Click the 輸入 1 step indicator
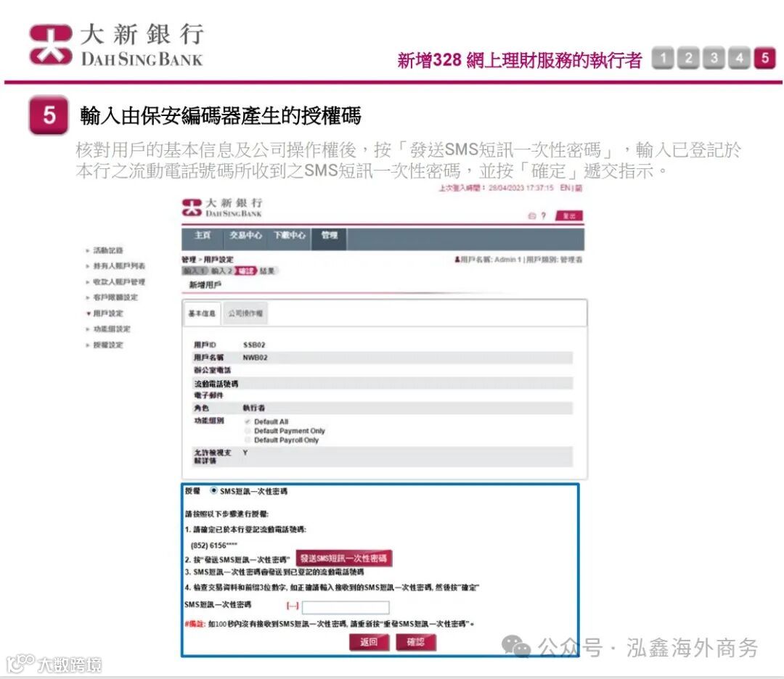 click(x=195, y=271)
